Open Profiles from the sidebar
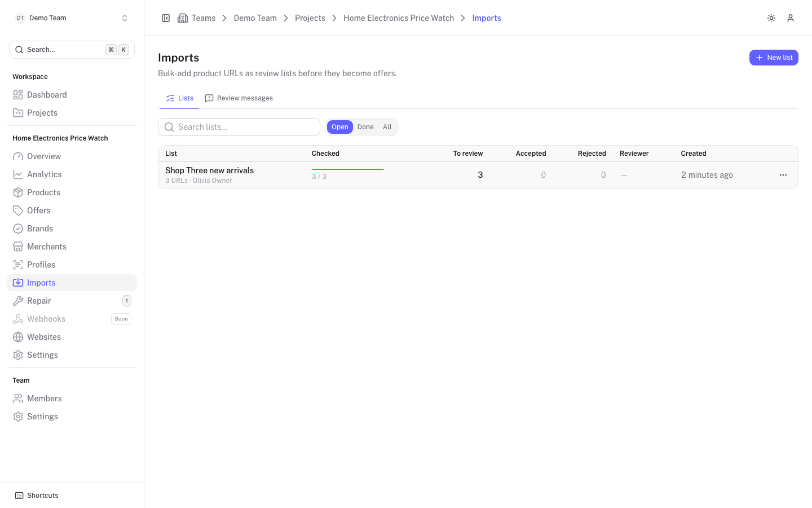Image resolution: width=812 pixels, height=508 pixels. click(x=72, y=265)
